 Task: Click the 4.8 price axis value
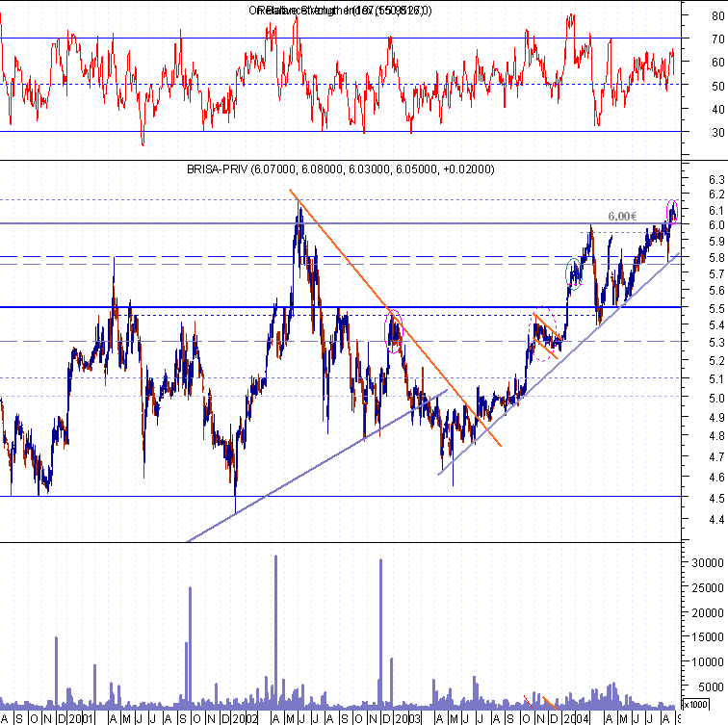click(716, 436)
